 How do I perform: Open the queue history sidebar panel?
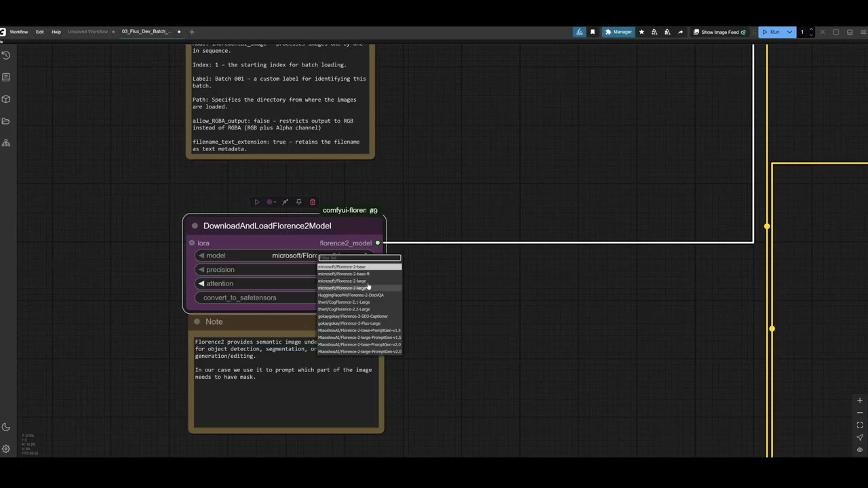6,56
